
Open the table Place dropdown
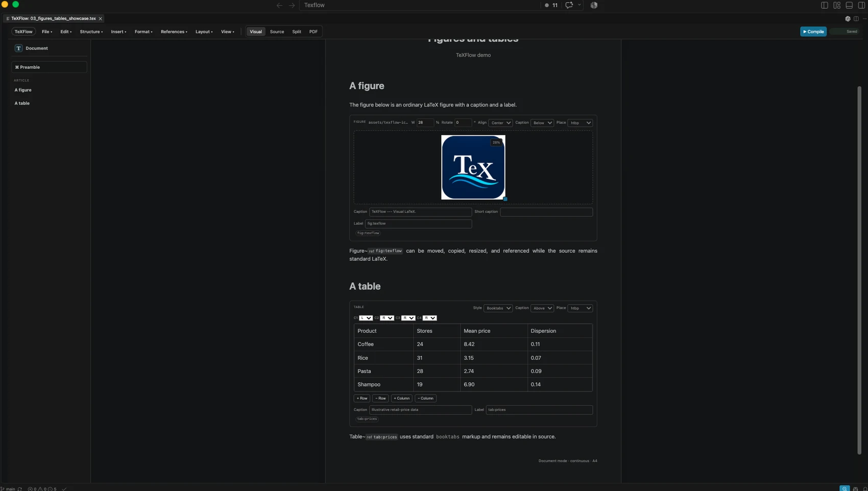pos(580,308)
